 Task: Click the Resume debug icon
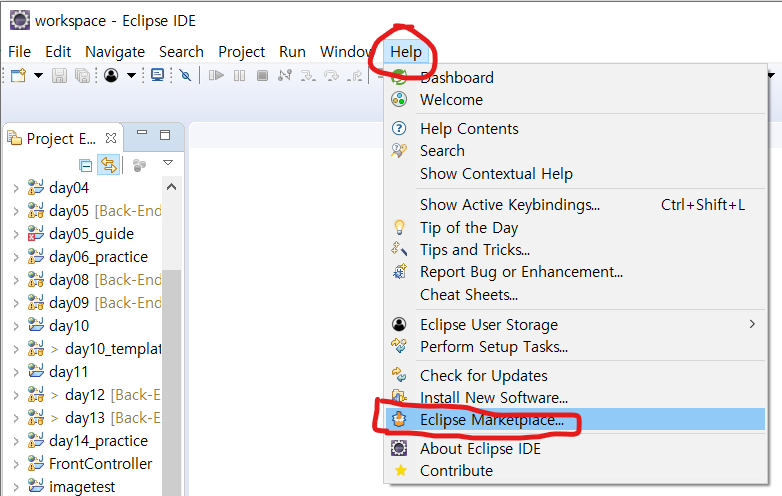tap(216, 76)
